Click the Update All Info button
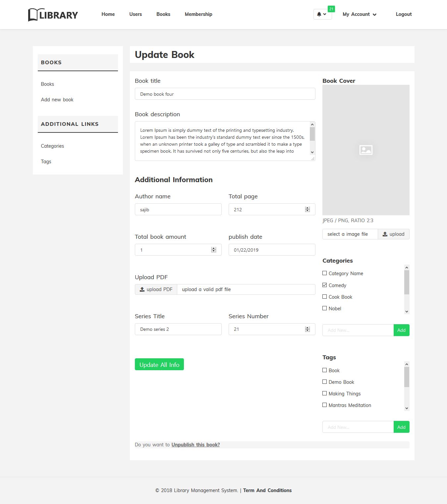This screenshot has height=504, width=447. 159,365
